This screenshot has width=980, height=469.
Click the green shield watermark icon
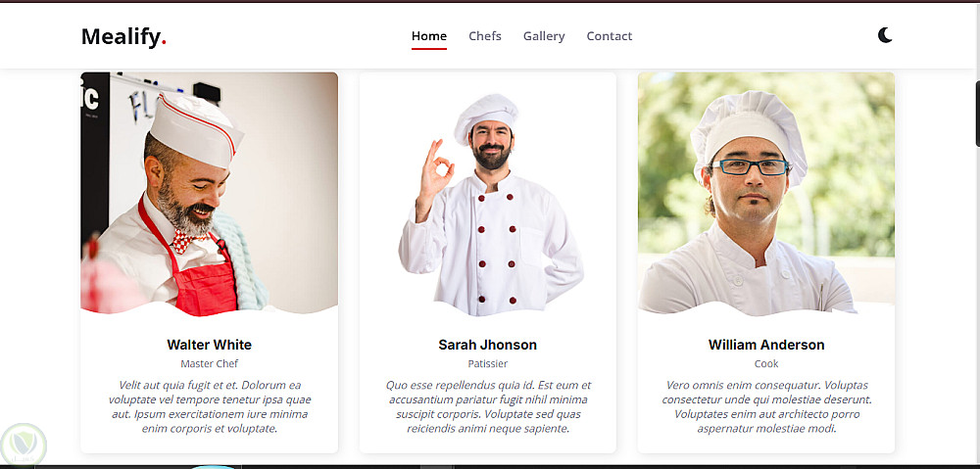[24, 445]
